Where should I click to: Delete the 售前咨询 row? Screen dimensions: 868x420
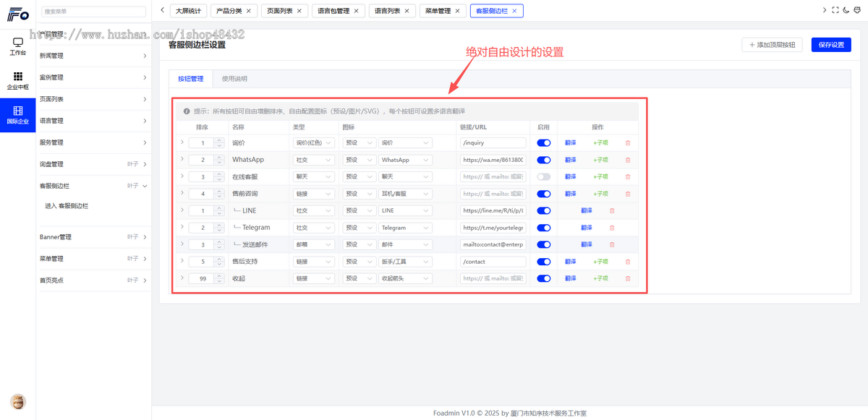point(627,194)
